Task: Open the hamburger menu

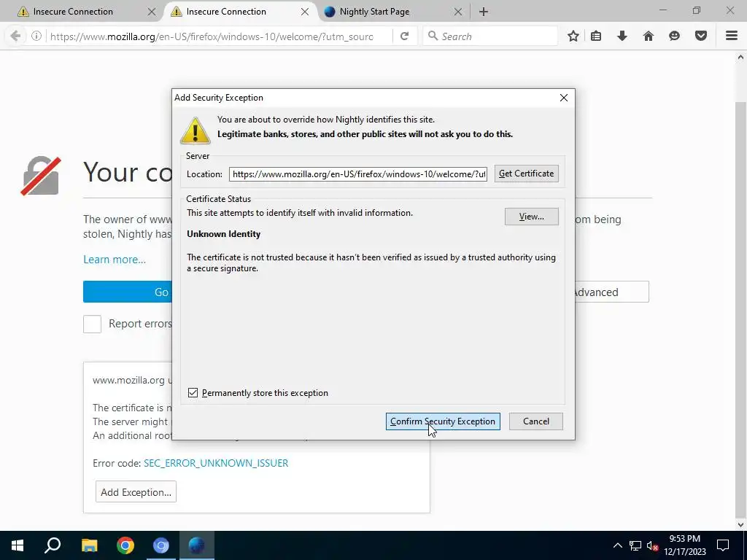Action: [732, 36]
